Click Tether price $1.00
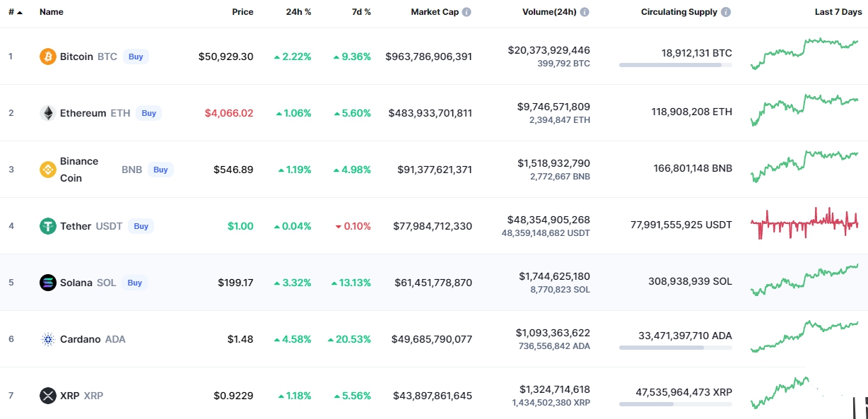 click(240, 226)
